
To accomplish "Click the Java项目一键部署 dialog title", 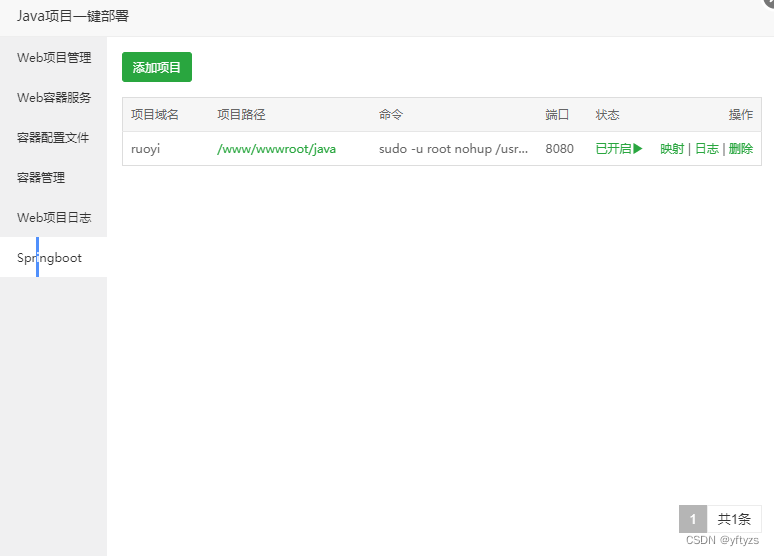I will [x=73, y=16].
